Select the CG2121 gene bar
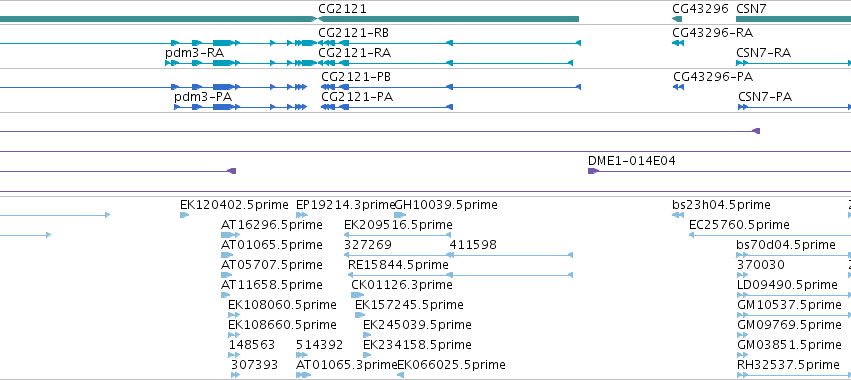 [448, 19]
